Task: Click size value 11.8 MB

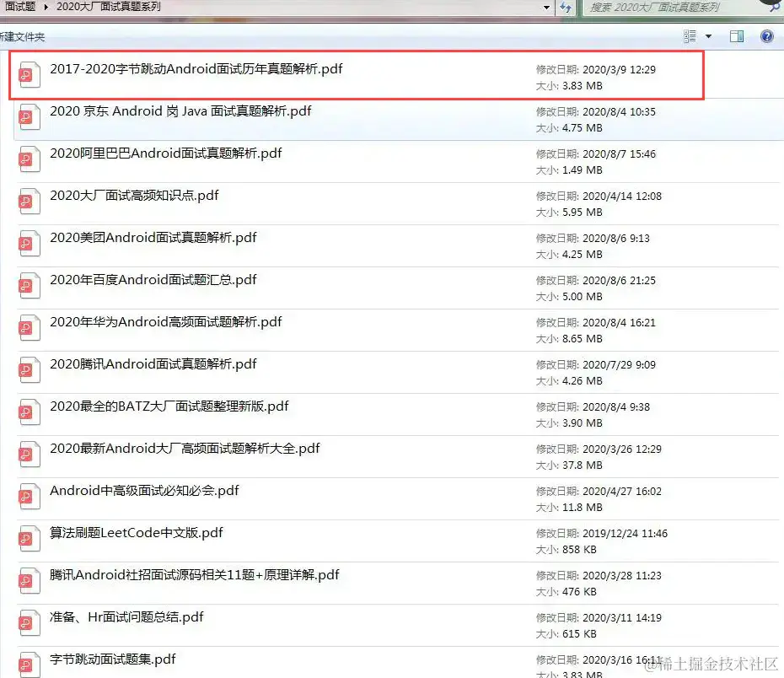Action: pos(582,508)
